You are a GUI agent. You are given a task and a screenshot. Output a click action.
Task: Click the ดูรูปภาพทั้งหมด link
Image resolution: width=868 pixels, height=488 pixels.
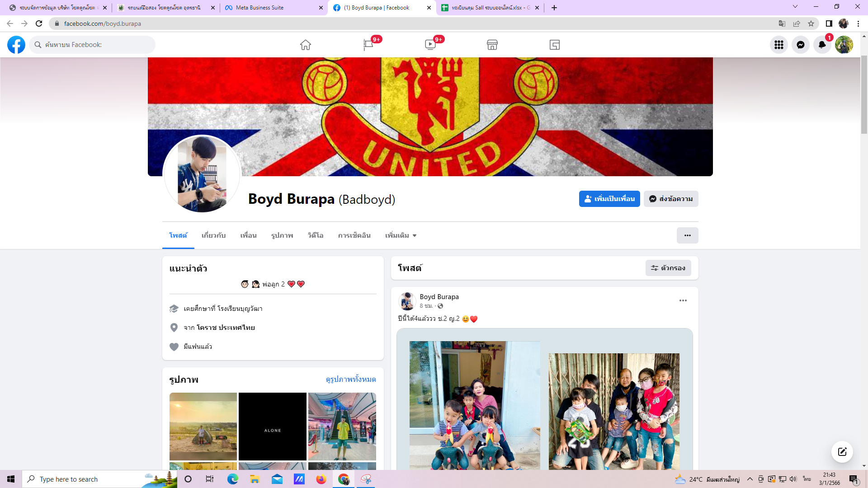(351, 379)
